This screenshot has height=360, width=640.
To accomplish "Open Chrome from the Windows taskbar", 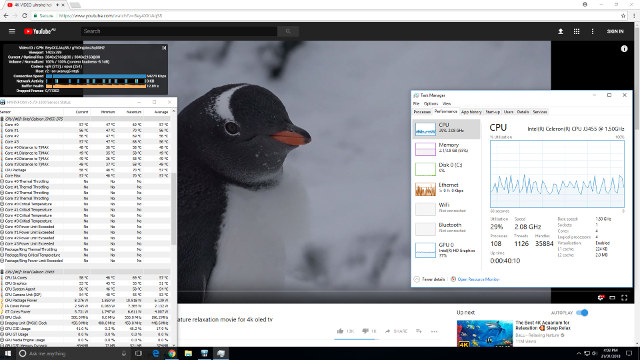I will [x=172, y=353].
